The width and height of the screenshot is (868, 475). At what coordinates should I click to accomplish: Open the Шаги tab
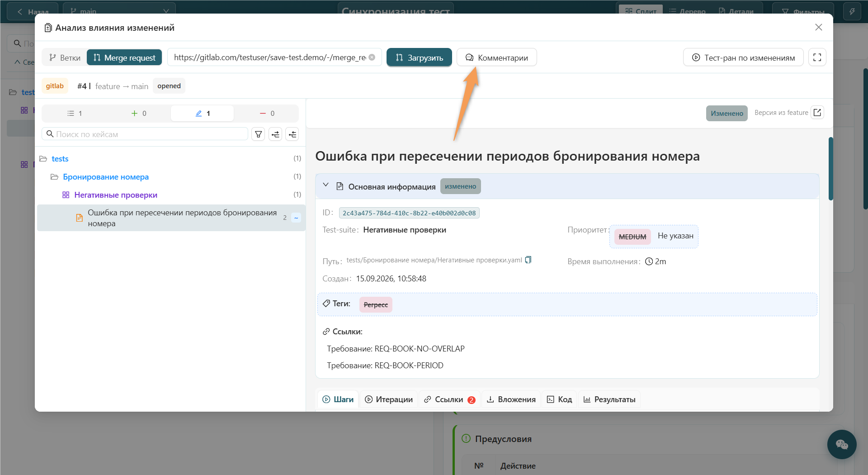[x=338, y=399]
